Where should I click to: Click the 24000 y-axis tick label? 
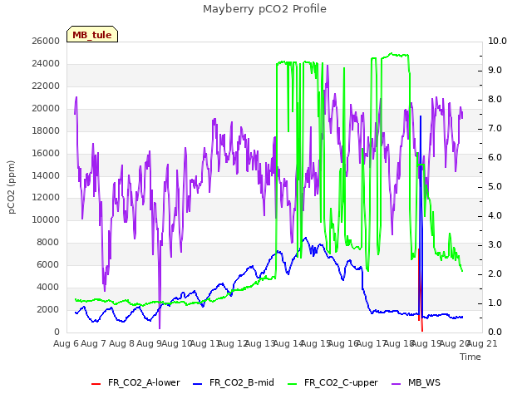point(46,64)
